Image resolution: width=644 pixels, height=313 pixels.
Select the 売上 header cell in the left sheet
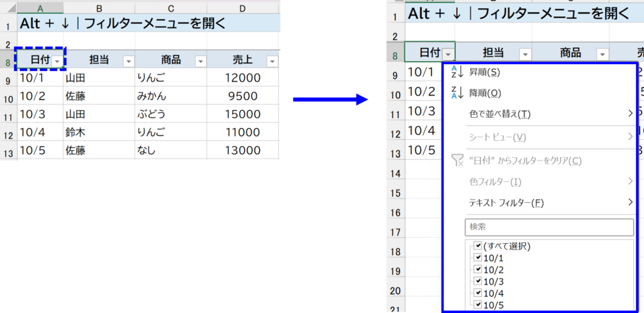pos(243,60)
